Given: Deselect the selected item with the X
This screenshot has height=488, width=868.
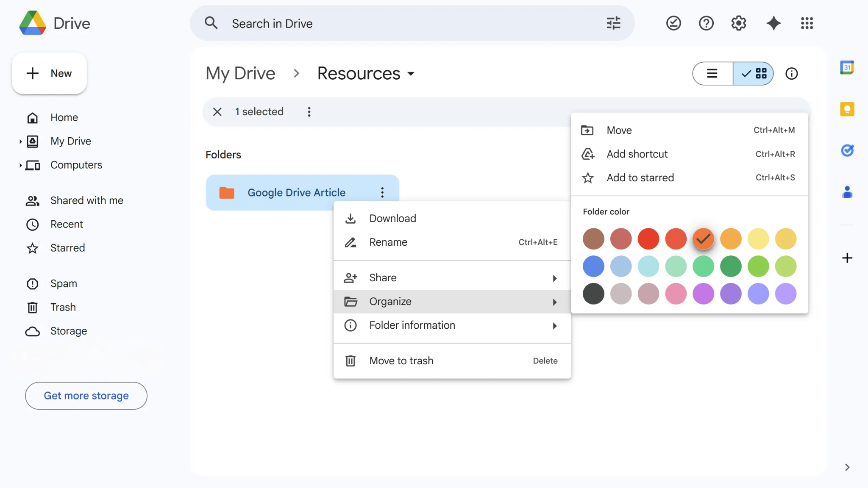Looking at the screenshot, I should 217,111.
